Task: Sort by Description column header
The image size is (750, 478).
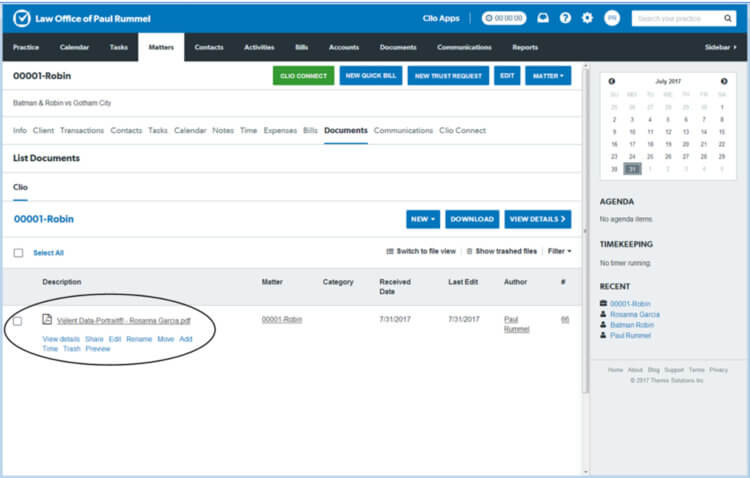Action: (x=62, y=282)
